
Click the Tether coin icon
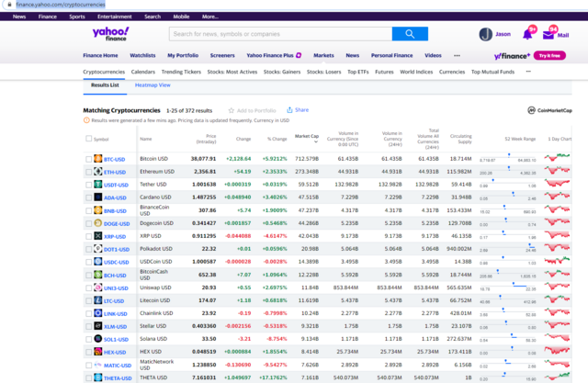(98, 185)
